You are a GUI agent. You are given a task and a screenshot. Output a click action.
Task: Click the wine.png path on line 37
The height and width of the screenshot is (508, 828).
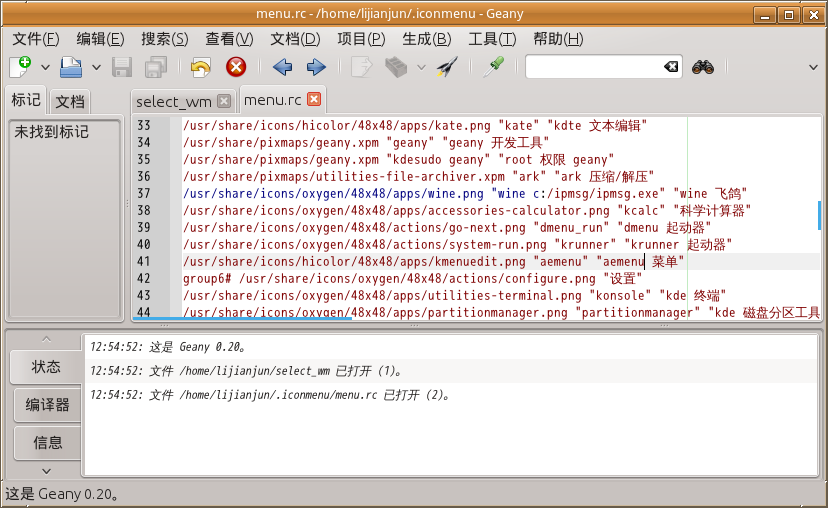[333, 193]
